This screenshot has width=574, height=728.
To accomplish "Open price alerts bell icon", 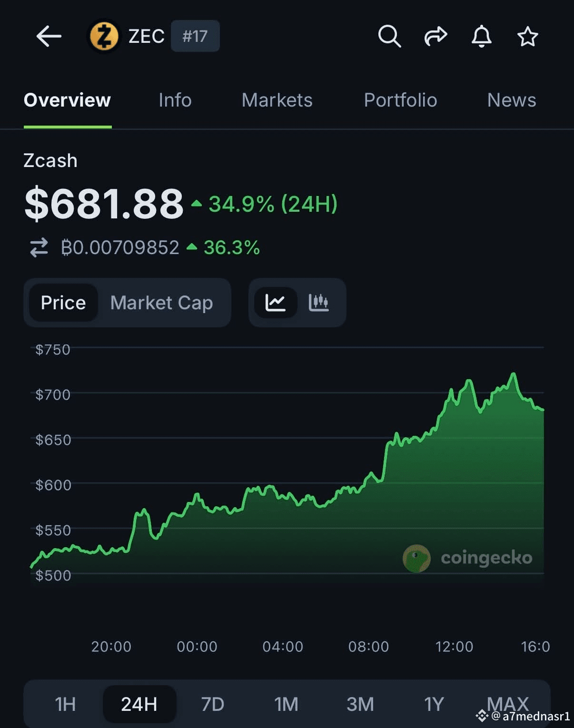I will 481,36.
